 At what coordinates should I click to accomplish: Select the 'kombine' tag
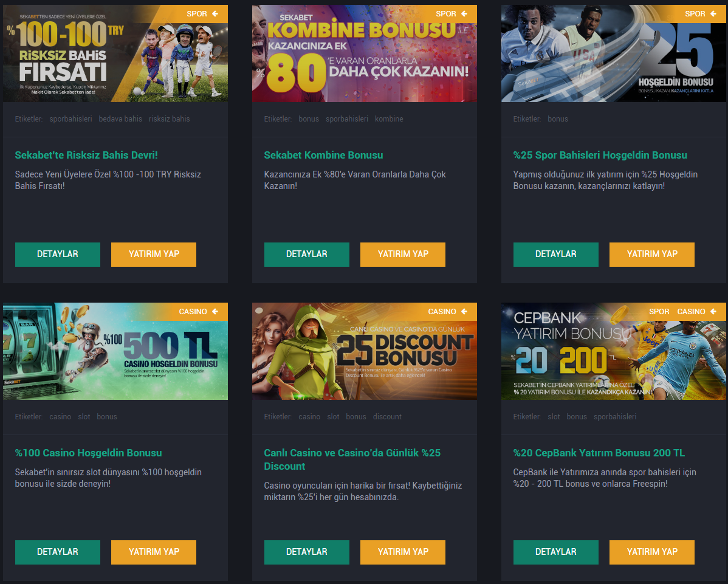click(389, 119)
